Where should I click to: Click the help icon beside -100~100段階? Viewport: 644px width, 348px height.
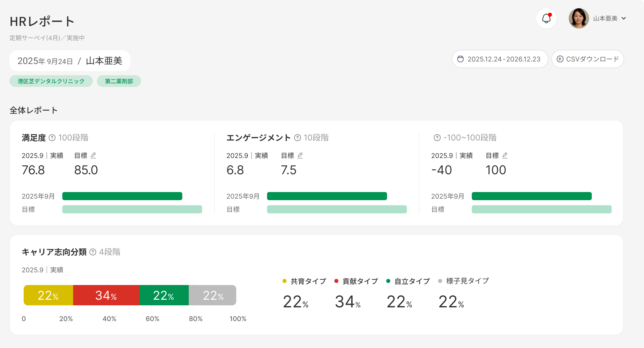coord(437,138)
